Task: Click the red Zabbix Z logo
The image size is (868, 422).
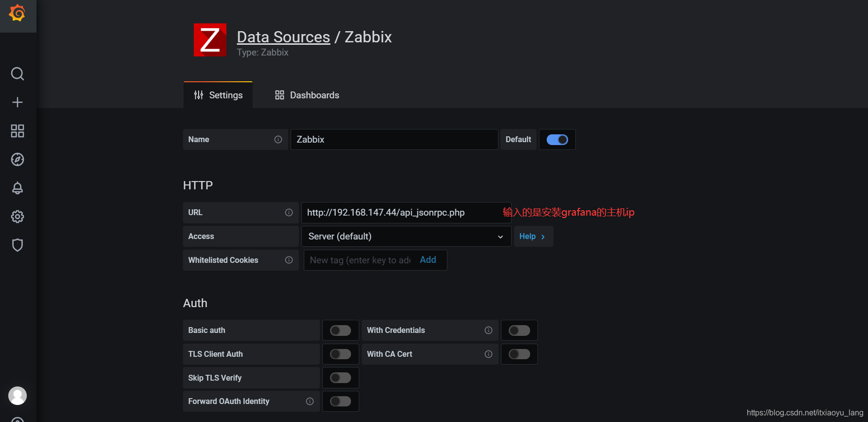Action: 210,40
